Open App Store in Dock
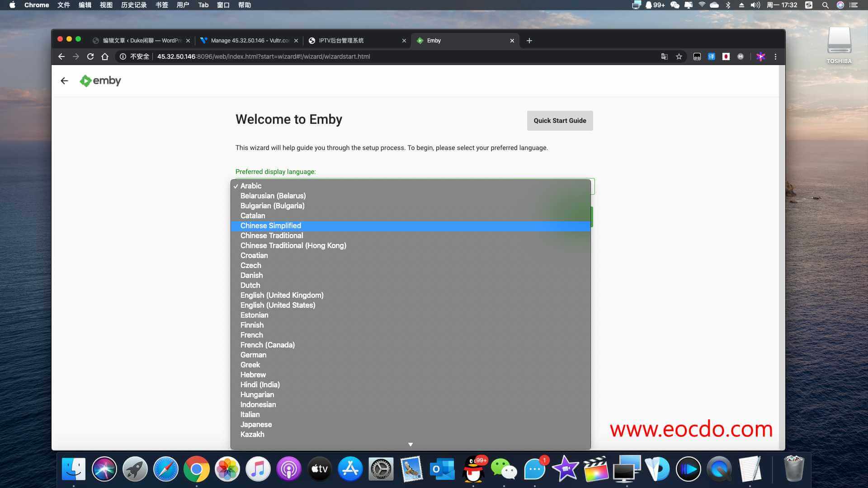Viewport: 868px width, 488px height. coord(350,469)
